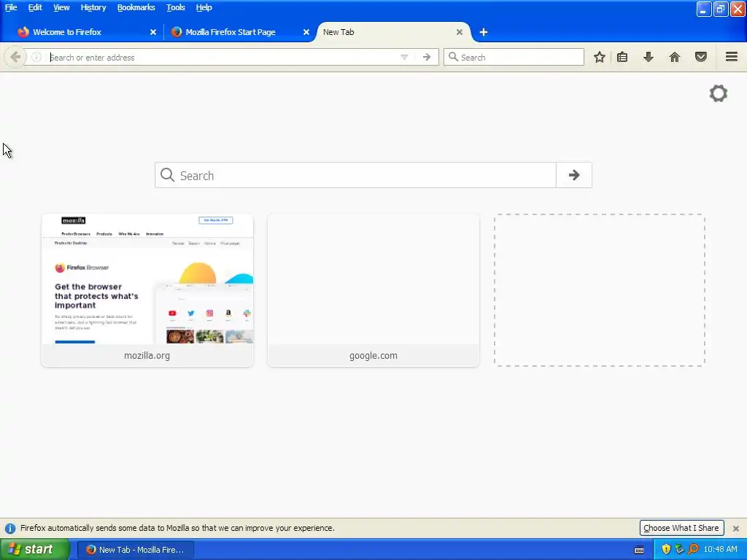Viewport: 747px width, 560px height.
Task: Click magnifier icon in toolbar search box
Action: tap(453, 57)
